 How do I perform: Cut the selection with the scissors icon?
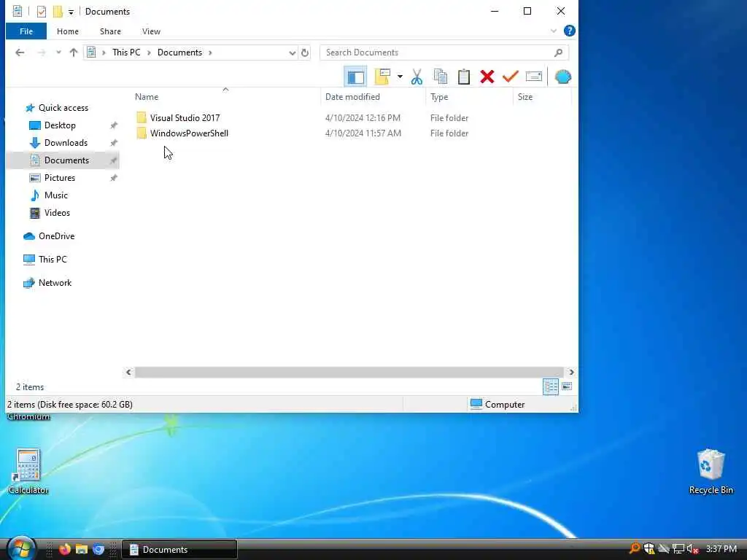(417, 77)
